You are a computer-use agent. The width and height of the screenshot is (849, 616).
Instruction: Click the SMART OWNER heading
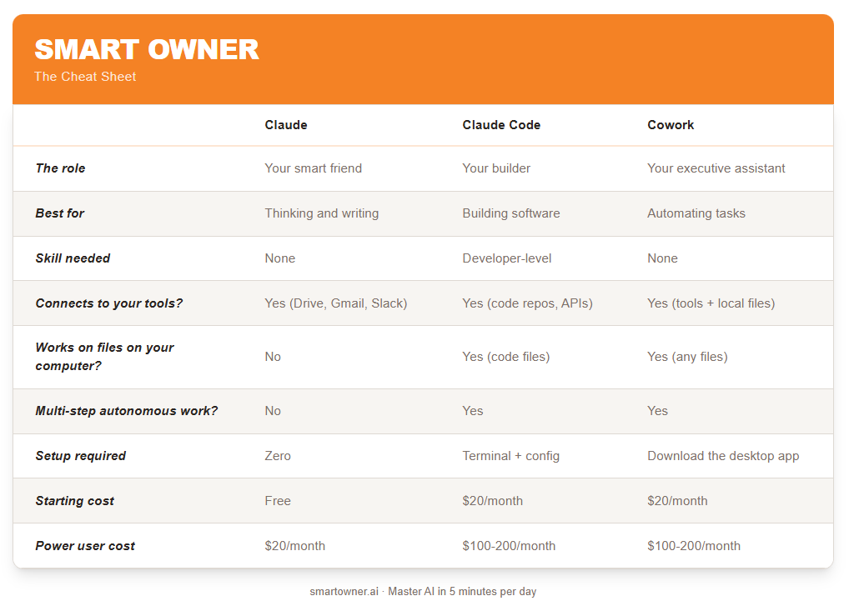pos(147,49)
